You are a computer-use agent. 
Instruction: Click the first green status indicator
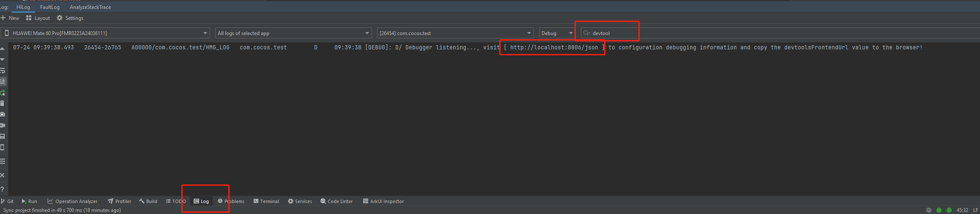click(939, 210)
